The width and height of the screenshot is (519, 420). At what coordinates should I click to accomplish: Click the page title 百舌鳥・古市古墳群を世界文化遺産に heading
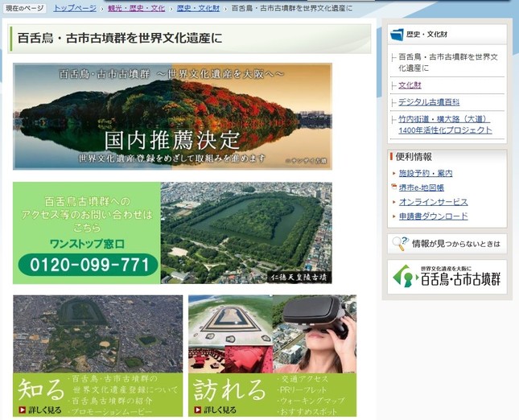[x=120, y=38]
